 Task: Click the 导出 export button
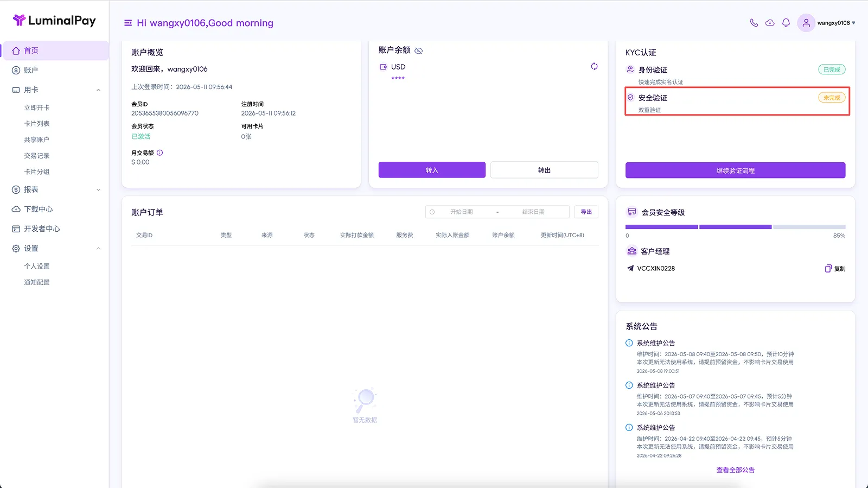tap(586, 212)
